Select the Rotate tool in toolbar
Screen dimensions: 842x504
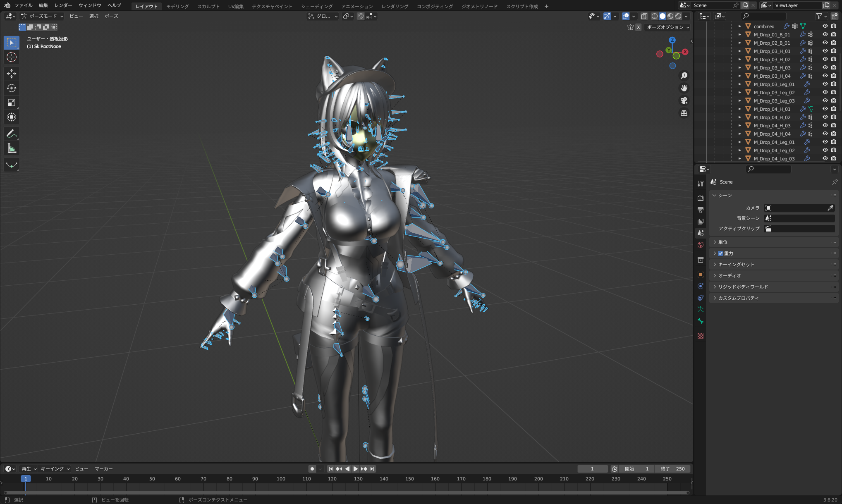click(12, 88)
